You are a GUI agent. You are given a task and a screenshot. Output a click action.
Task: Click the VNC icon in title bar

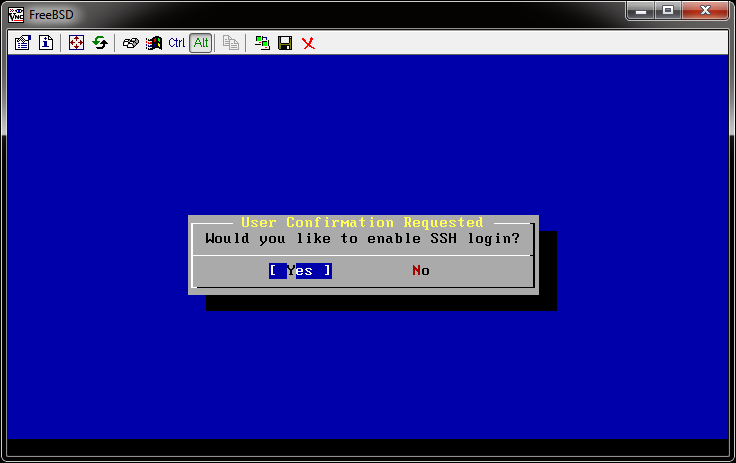click(16, 15)
